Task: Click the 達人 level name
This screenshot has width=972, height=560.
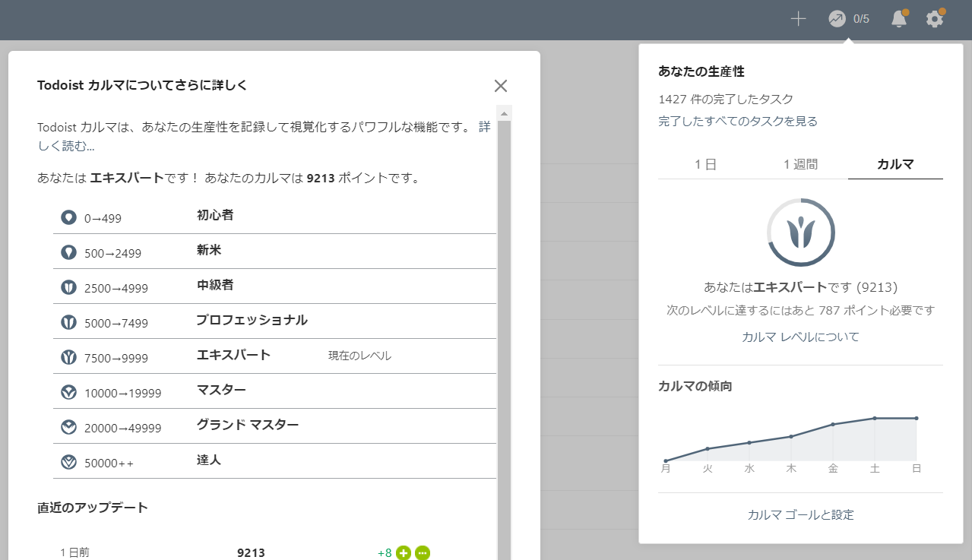Action: [209, 460]
